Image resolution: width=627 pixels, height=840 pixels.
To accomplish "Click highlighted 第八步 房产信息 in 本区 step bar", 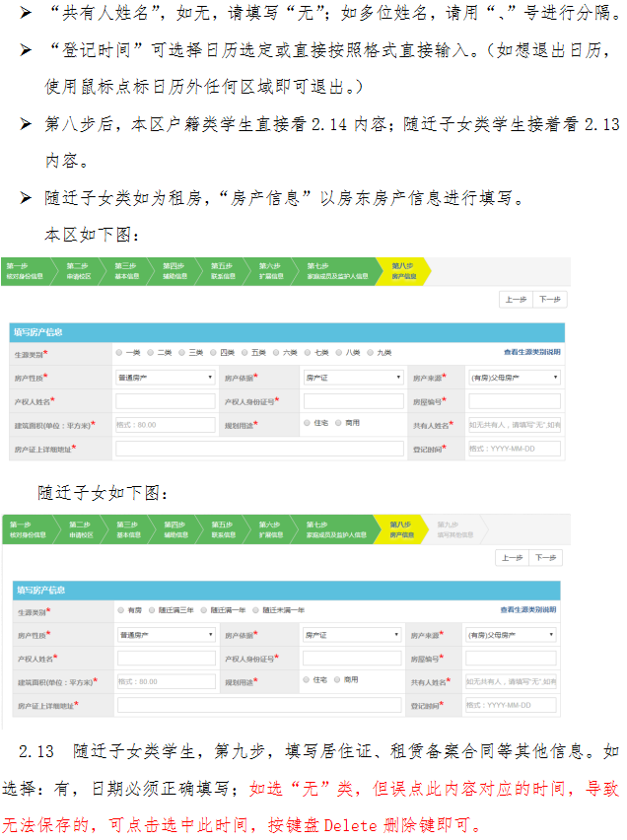I will coord(403,271).
